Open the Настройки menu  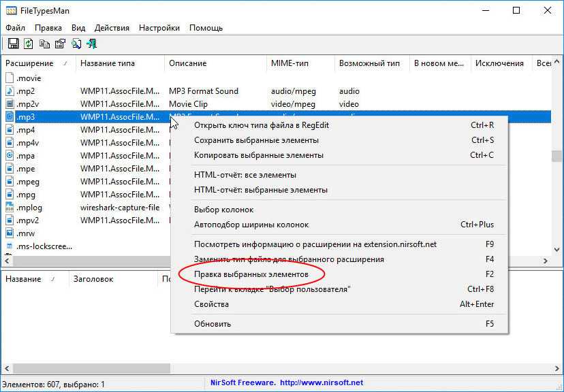(x=159, y=28)
